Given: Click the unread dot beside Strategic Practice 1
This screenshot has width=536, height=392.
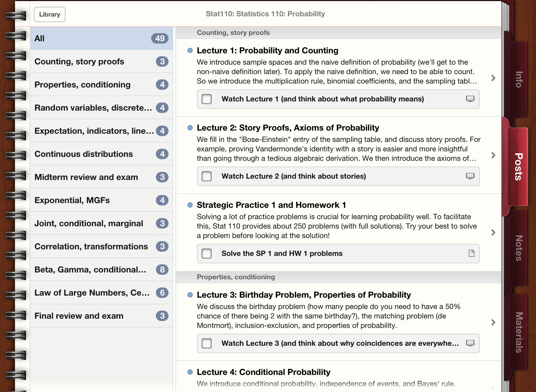Looking at the screenshot, I should [x=190, y=205].
